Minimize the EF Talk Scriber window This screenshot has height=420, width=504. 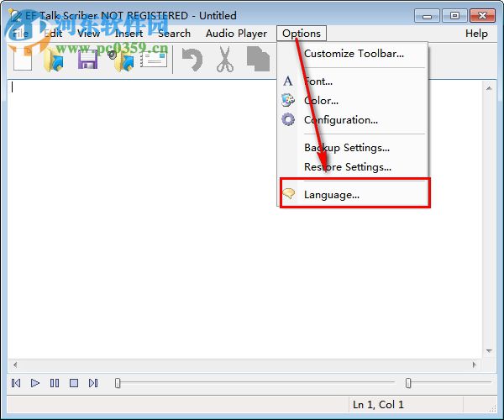427,15
